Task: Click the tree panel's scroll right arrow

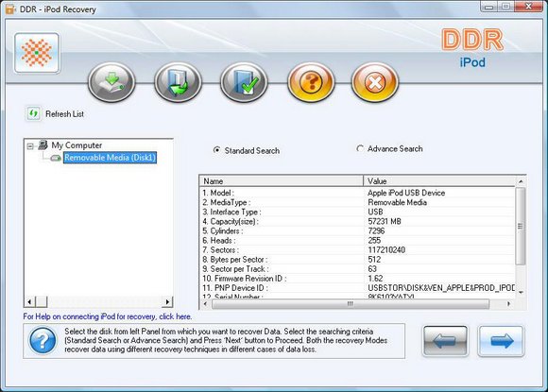Action: [167, 301]
